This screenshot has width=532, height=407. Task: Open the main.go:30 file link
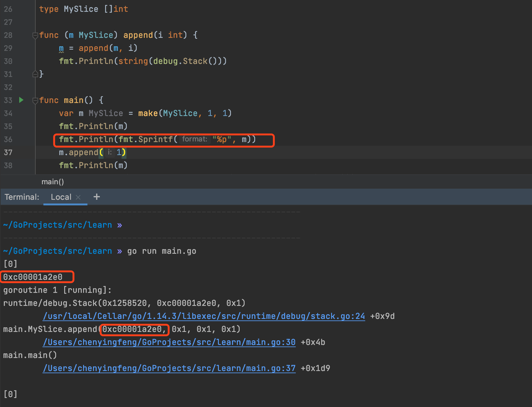(x=169, y=342)
